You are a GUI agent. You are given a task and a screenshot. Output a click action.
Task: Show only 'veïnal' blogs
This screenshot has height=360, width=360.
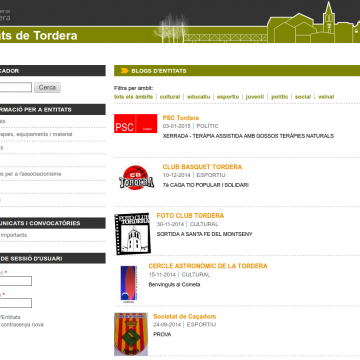(x=326, y=97)
